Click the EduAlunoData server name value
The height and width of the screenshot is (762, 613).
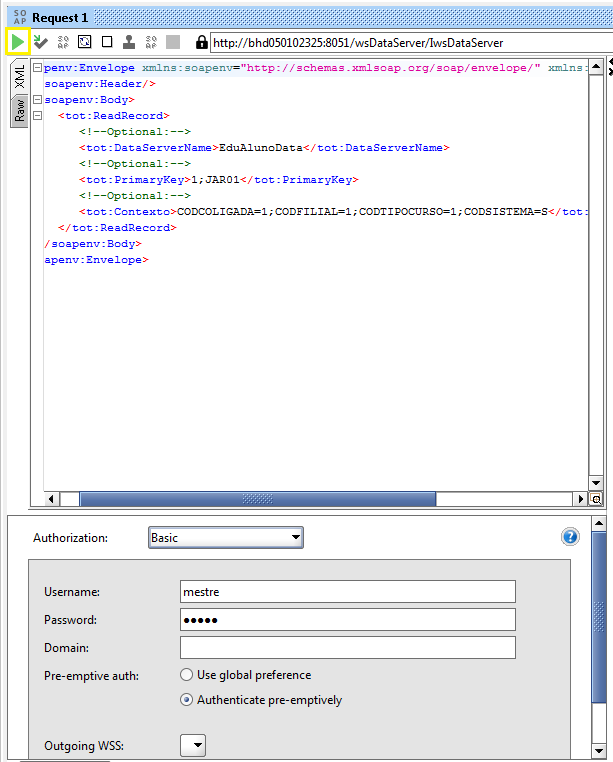tap(261, 148)
